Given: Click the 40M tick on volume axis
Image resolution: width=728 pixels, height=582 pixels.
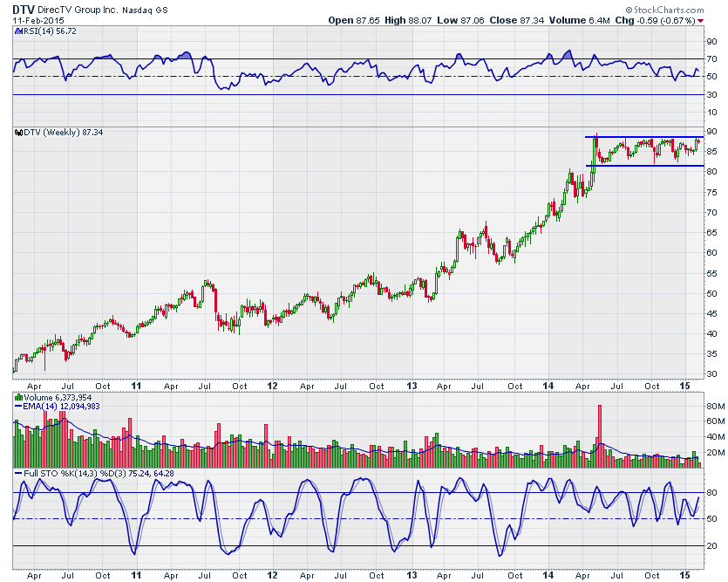Looking at the screenshot, I should (x=716, y=436).
